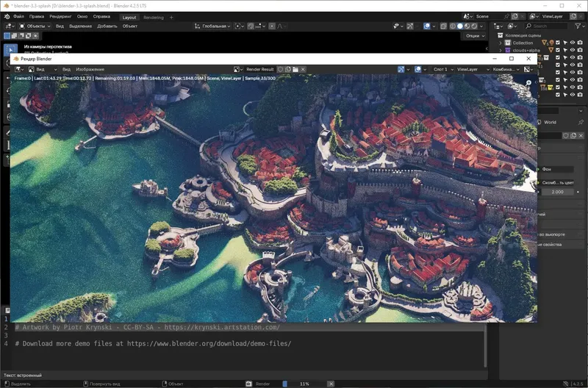This screenshot has height=388, width=588.
Task: Click the Опции button in viewport header
Action: tap(475, 35)
